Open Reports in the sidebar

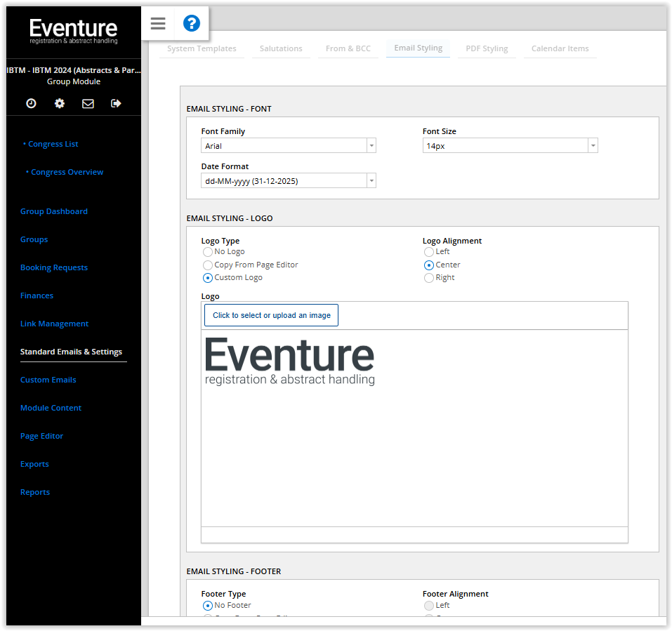(x=35, y=492)
